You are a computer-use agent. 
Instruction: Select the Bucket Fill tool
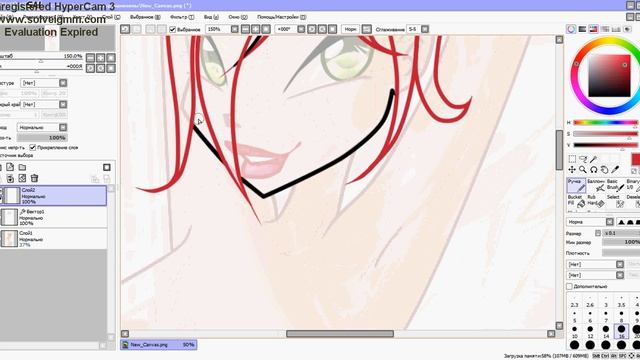[576, 200]
